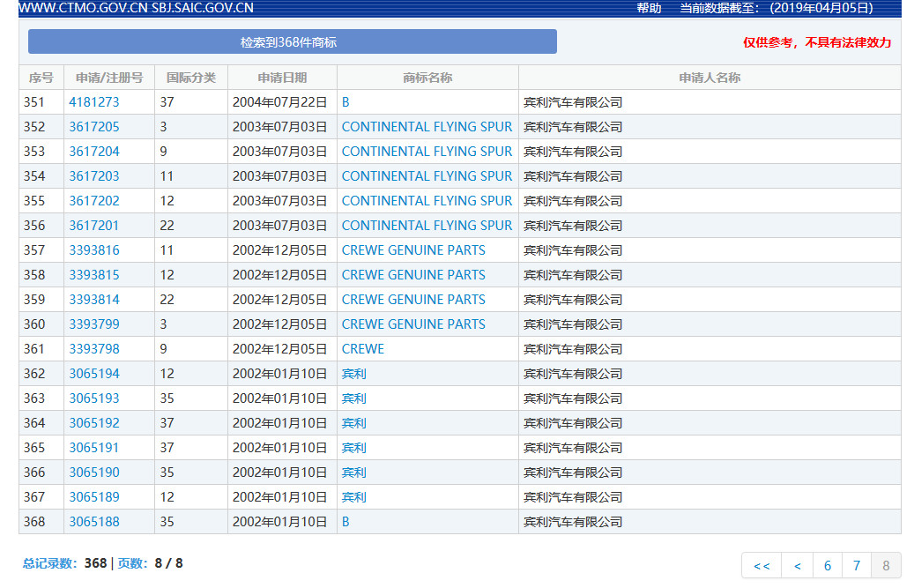This screenshot has width=914, height=588.
Task: Open trademark B in row 368
Action: point(346,522)
